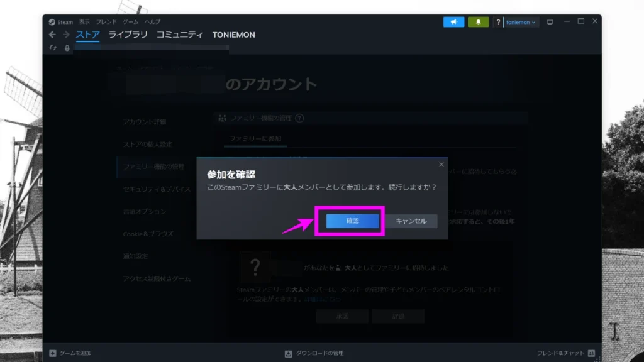Click the lock icon beside the address bar
644x362 pixels.
coord(67,48)
